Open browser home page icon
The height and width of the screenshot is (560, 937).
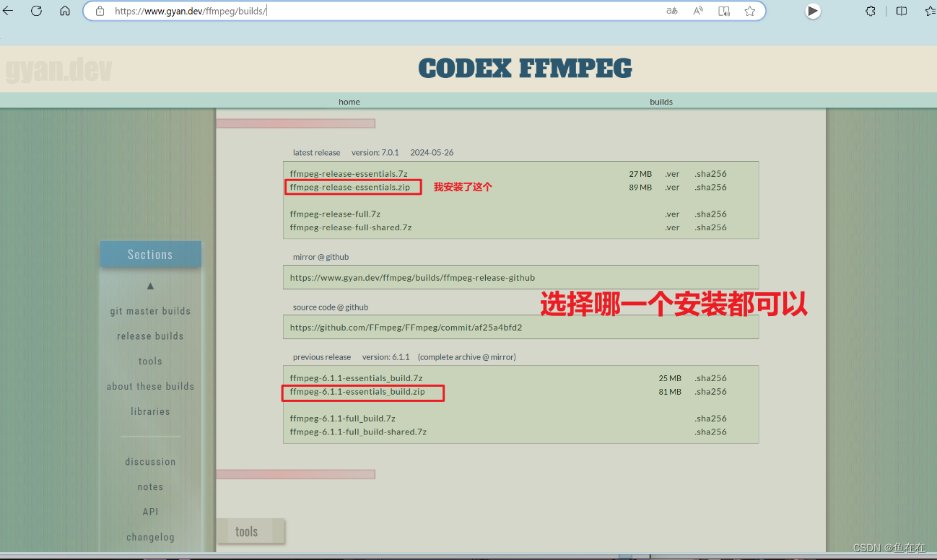pos(65,11)
